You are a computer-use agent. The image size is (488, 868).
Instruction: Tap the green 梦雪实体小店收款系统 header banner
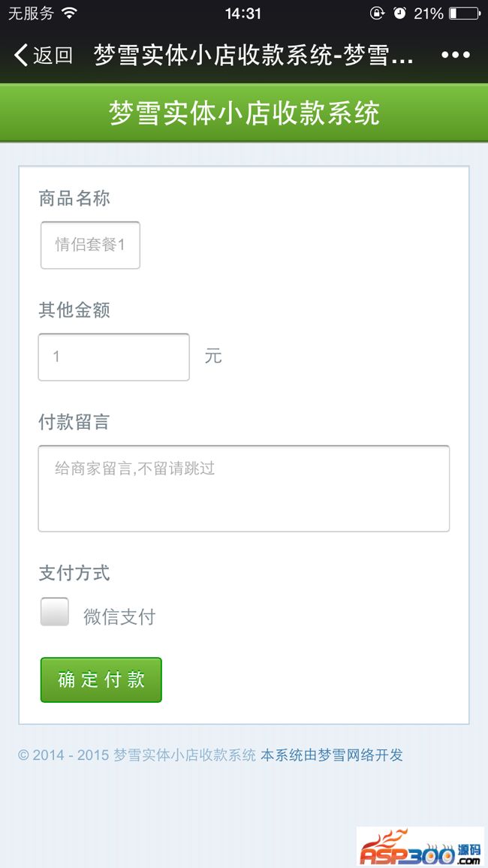coord(244,113)
